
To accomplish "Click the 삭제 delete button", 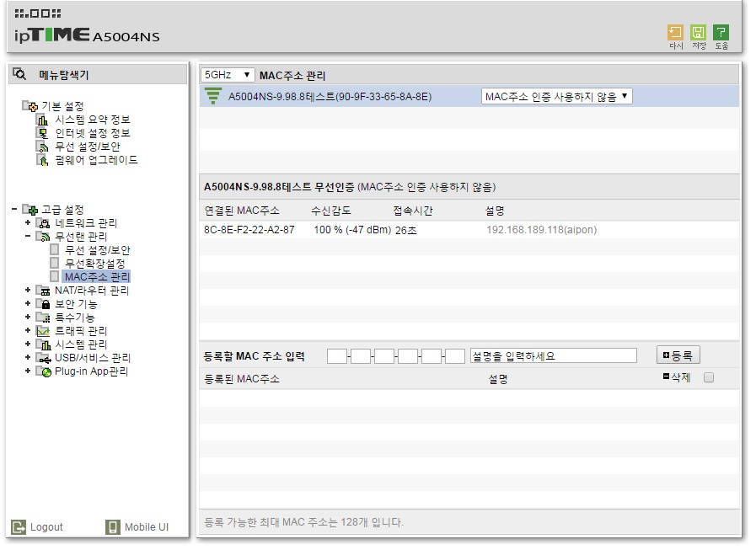I will [677, 377].
